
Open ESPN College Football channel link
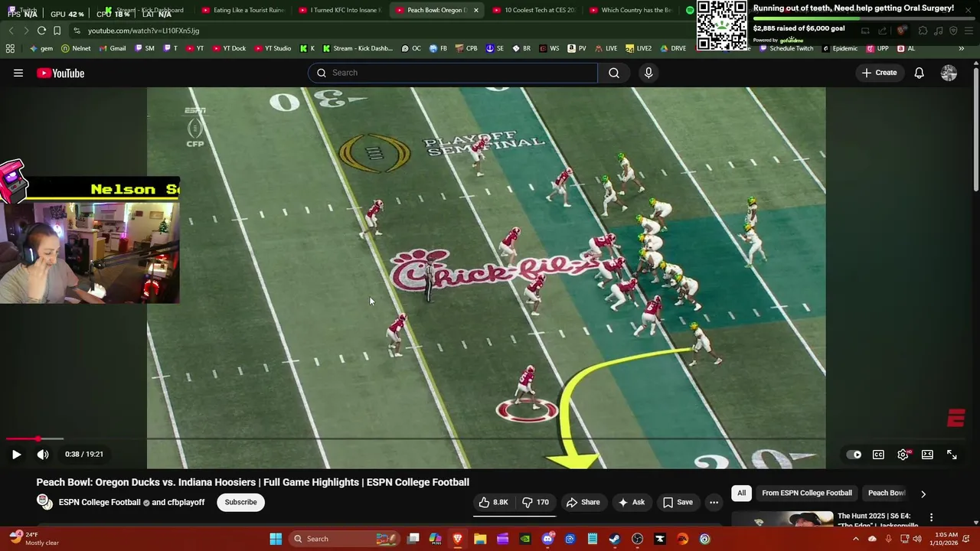[x=100, y=502]
